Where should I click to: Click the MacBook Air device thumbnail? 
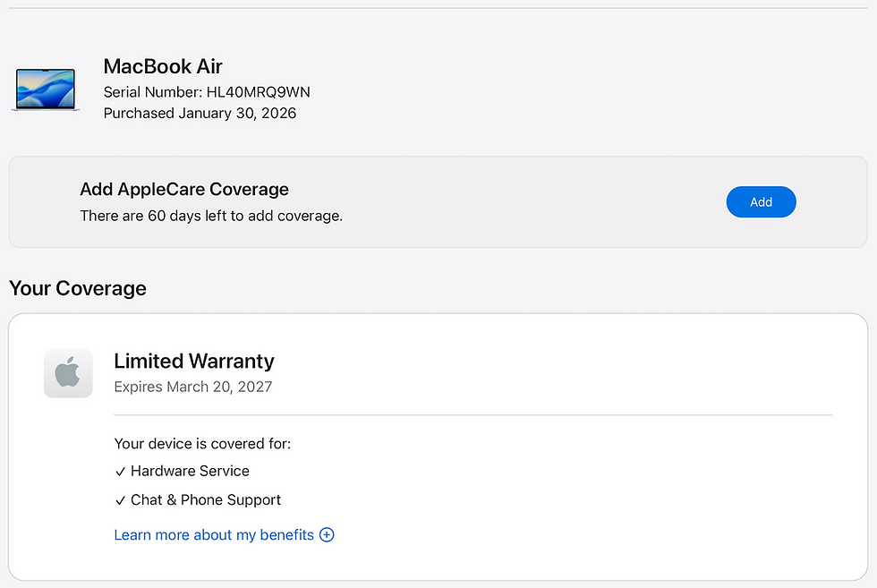pos(46,89)
